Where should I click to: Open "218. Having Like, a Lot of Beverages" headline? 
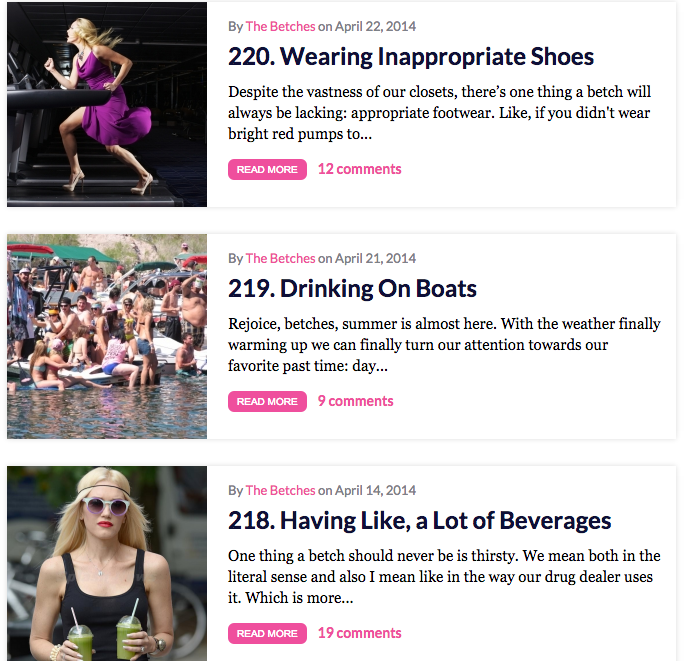(419, 520)
